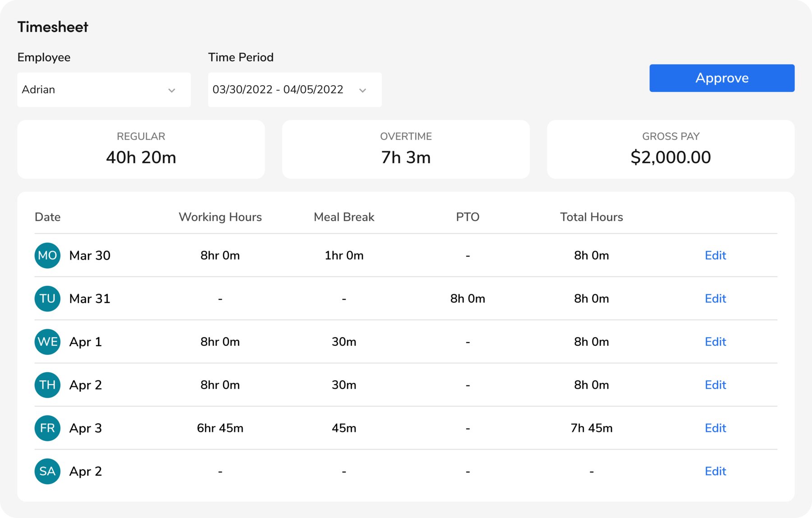Select the Overtime summary card

(406, 149)
